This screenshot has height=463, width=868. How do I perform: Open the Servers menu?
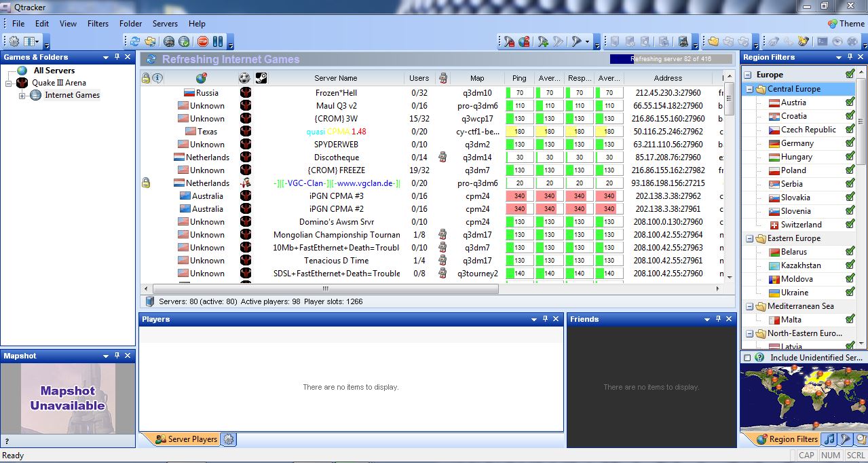pyautogui.click(x=165, y=23)
